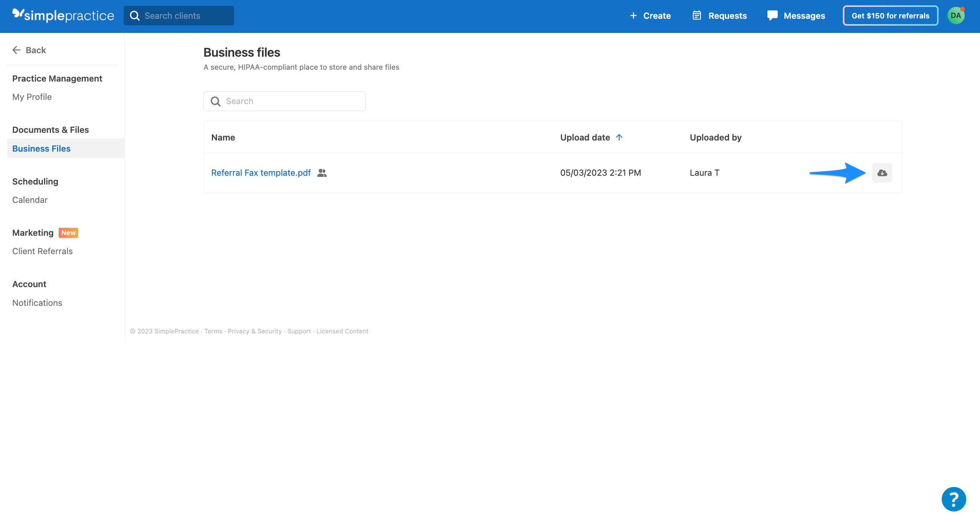Viewport: 980px width, 526px height.
Task: Click the SimplePractice logo
Action: pyautogui.click(x=63, y=15)
